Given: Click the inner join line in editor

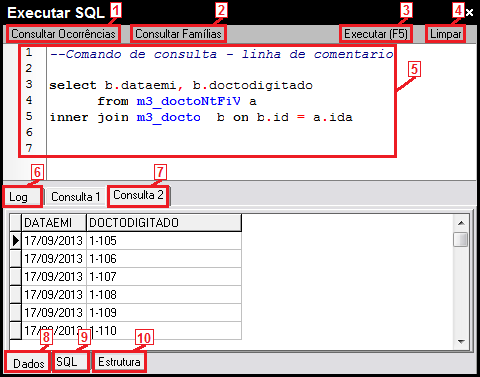Looking at the screenshot, I should pyautogui.click(x=201, y=117).
